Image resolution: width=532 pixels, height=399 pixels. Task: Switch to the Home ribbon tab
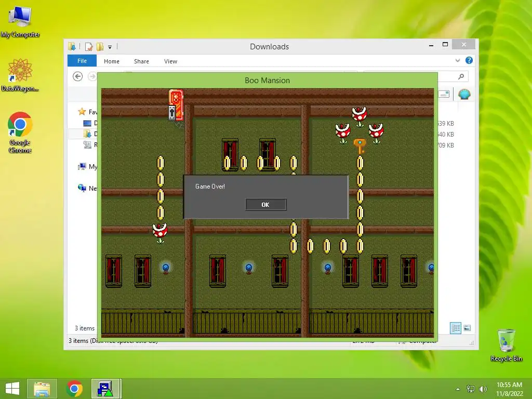(112, 61)
